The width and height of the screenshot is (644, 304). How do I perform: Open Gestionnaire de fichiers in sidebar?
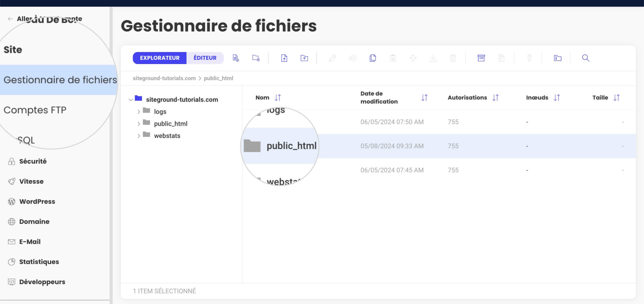59,80
